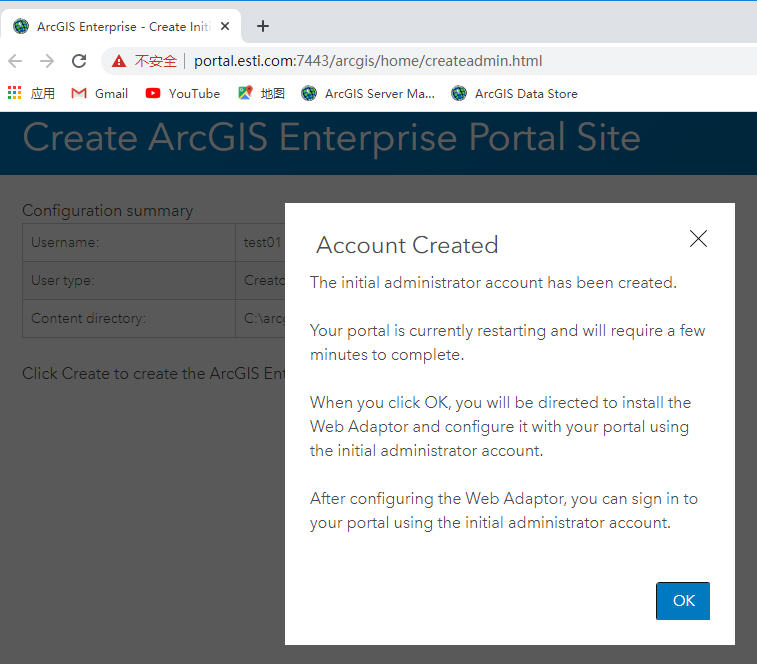Click OK in Account Created dialog
This screenshot has width=757, height=664.
tap(683, 601)
